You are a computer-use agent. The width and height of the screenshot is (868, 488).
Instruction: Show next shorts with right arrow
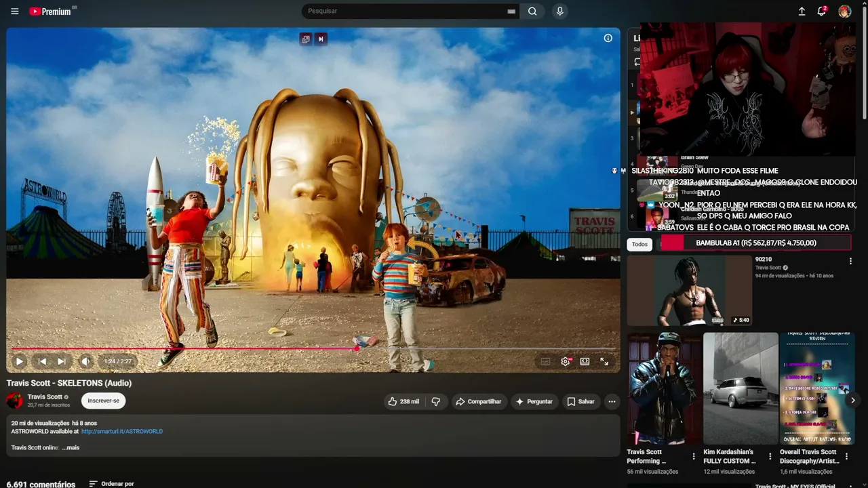(x=852, y=400)
